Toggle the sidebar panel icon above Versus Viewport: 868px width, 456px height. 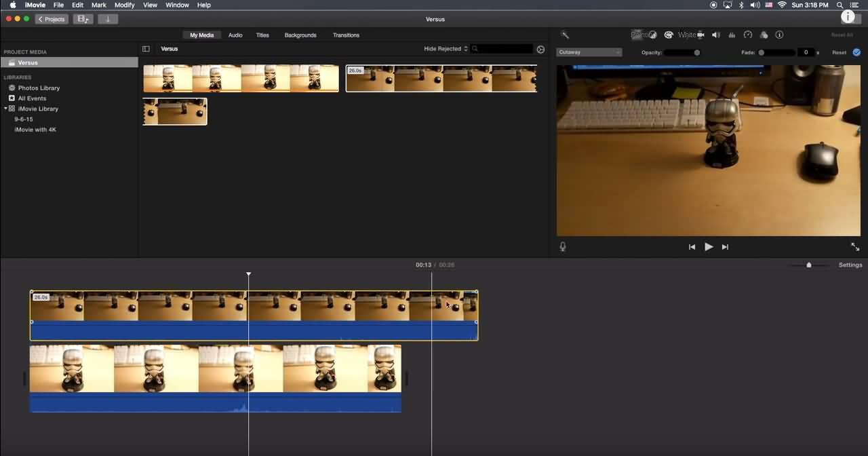tap(146, 48)
